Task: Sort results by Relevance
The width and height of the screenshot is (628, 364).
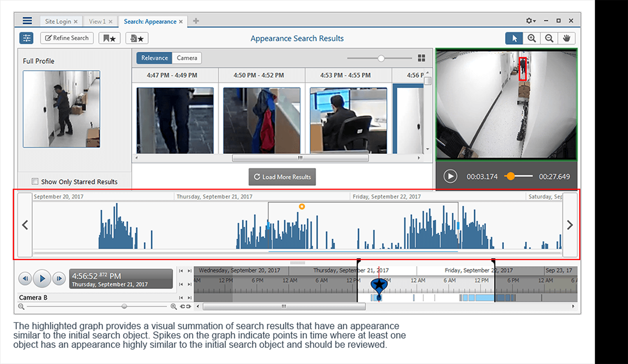Action: pyautogui.click(x=154, y=58)
